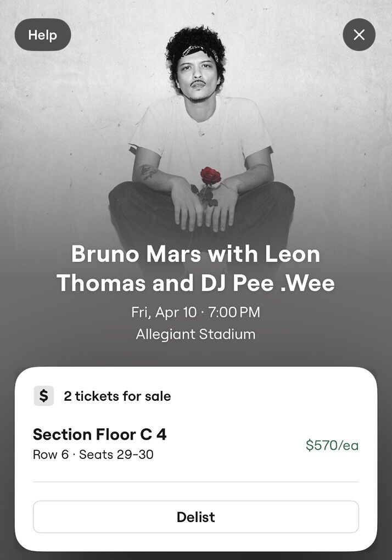The height and width of the screenshot is (560, 392).
Task: Select the 'Fri, Apr 10 · 7:00 PM' date
Action: coord(195,312)
